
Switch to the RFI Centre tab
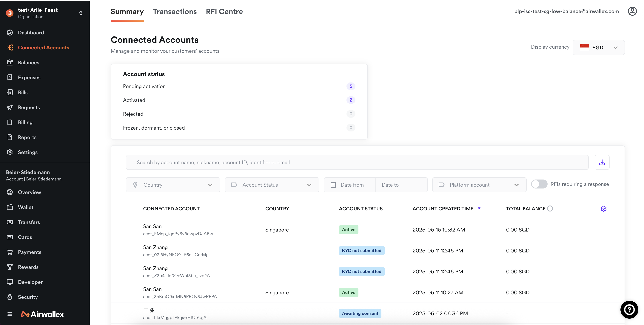(x=224, y=12)
